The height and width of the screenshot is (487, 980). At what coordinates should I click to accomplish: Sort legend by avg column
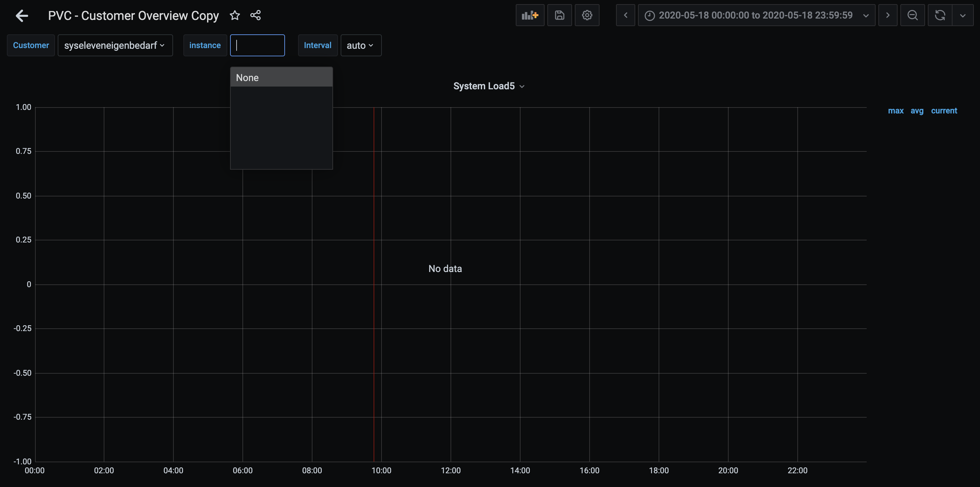click(917, 111)
